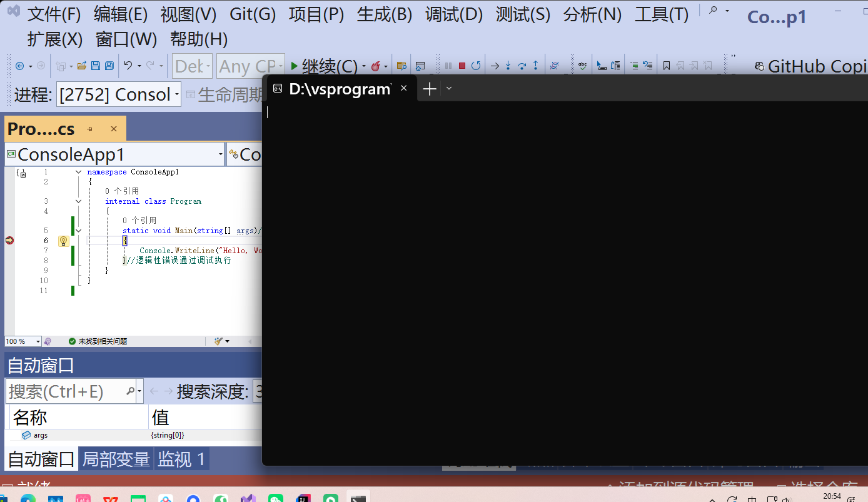Screen dimensions: 868x502
Task: Unpin the Pro....cs document tab
Action: pyautogui.click(x=89, y=128)
